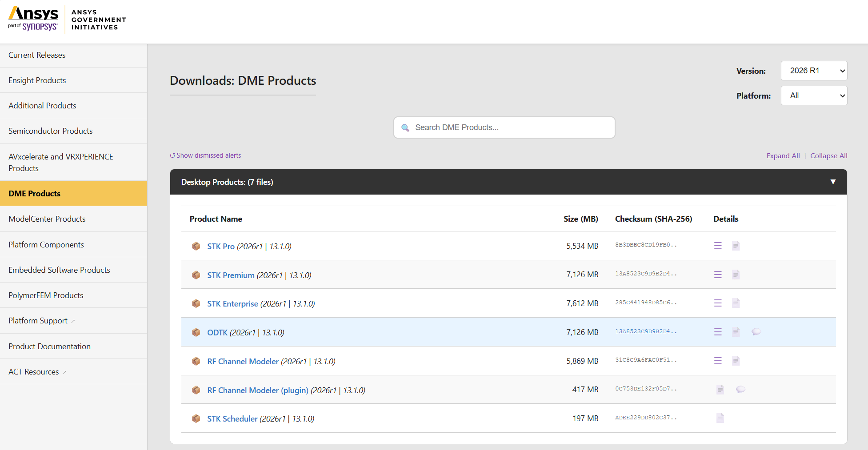
Task: Open the list details icon for ODTK
Action: click(718, 332)
